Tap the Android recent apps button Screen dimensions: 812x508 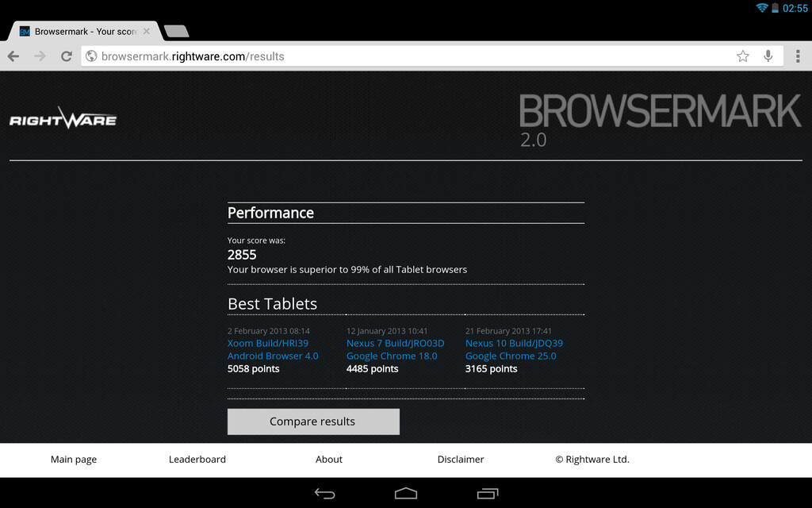tap(488, 494)
